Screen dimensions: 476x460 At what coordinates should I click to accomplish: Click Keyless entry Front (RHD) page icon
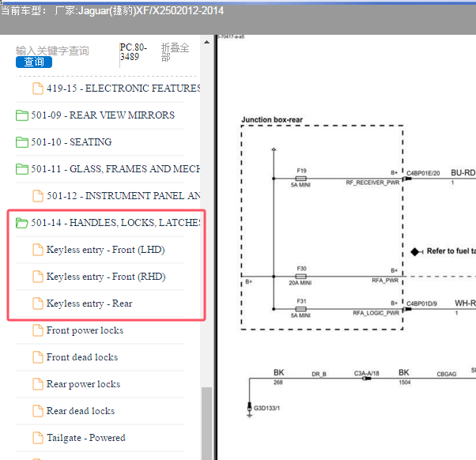coord(38,277)
